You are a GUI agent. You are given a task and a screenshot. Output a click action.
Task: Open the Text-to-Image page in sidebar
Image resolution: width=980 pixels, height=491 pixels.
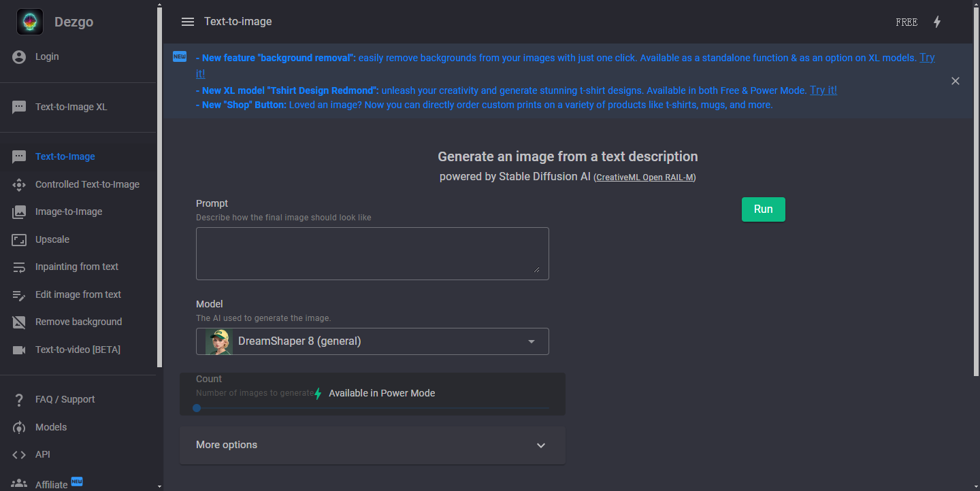click(65, 156)
